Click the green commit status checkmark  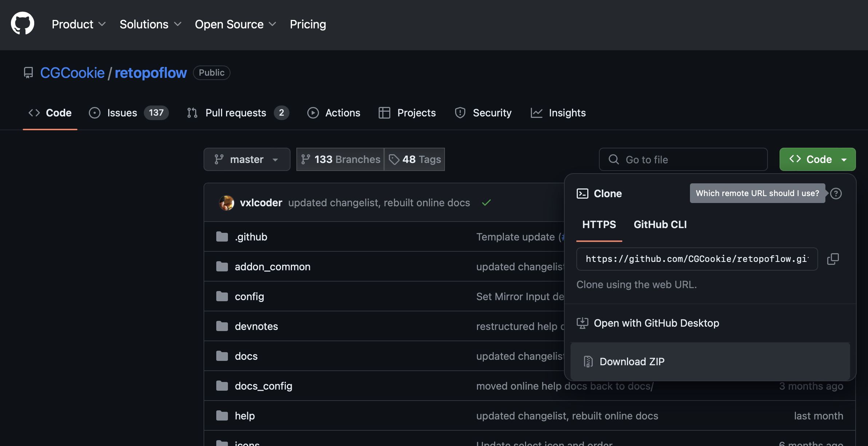[486, 203]
